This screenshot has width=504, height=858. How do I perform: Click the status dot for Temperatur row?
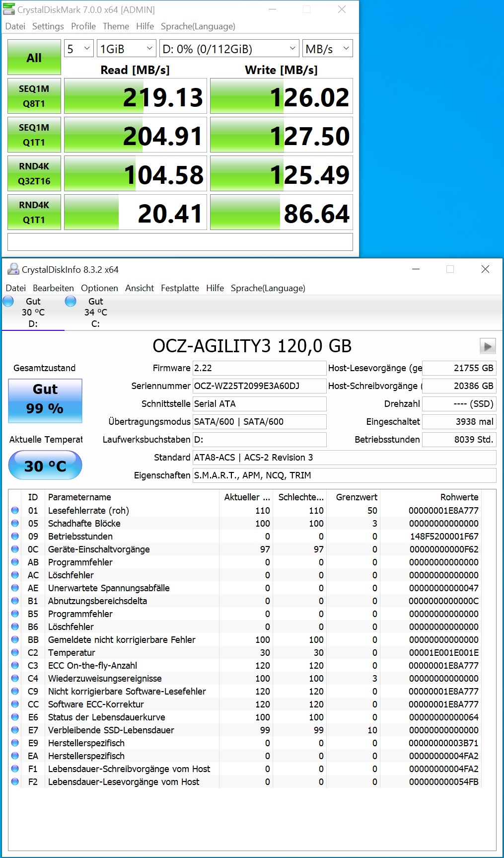pyautogui.click(x=15, y=652)
